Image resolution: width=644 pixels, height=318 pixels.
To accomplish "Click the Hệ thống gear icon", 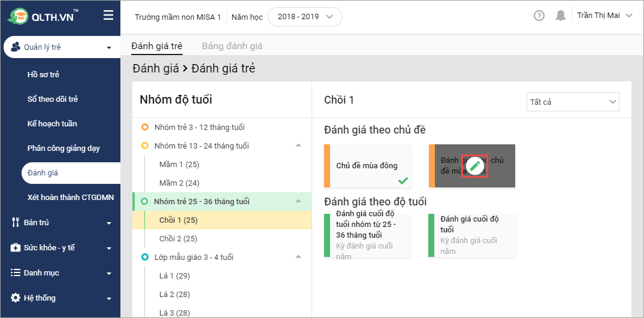I will click(16, 298).
